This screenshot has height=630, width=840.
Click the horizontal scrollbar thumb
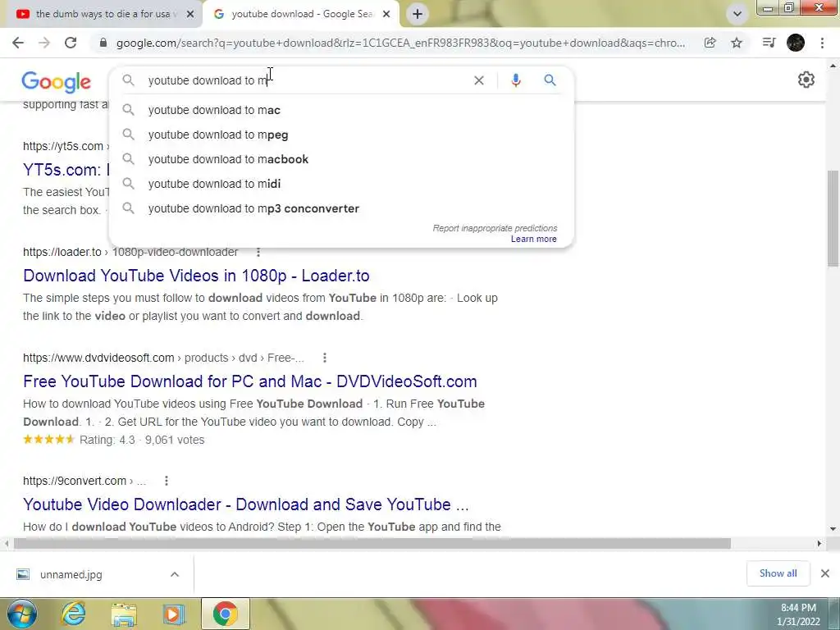(372, 544)
